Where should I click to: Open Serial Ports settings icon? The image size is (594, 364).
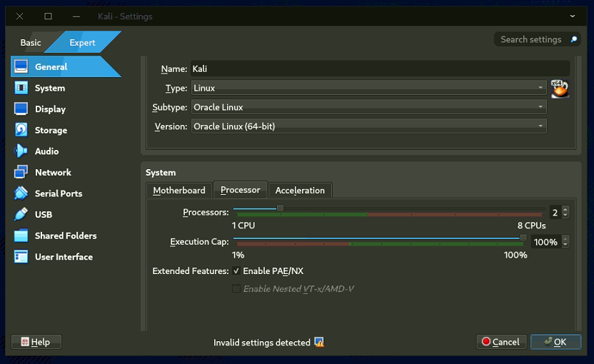[21, 193]
